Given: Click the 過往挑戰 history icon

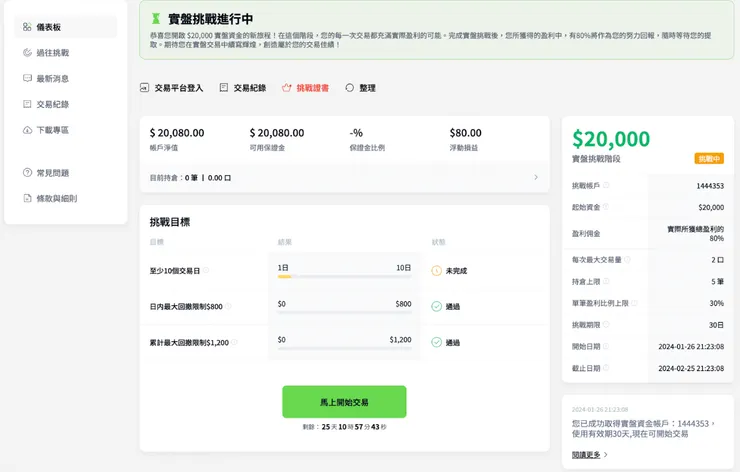Looking at the screenshot, I should [27, 52].
